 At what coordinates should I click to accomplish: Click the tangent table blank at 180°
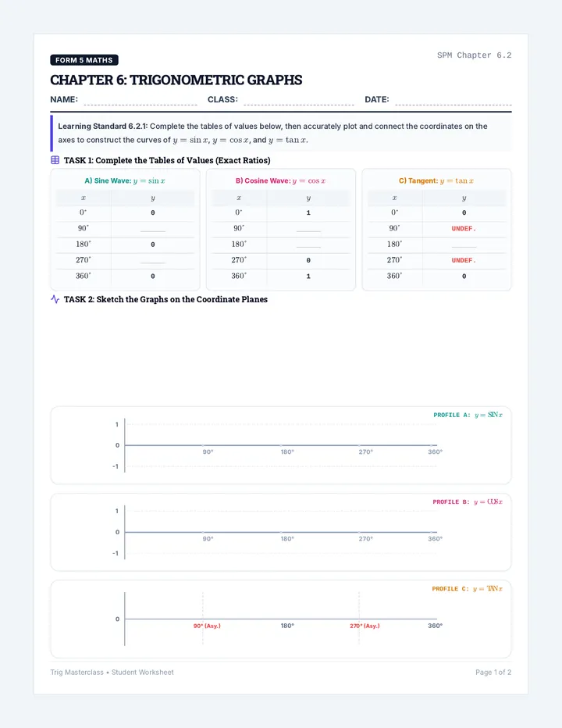point(464,244)
